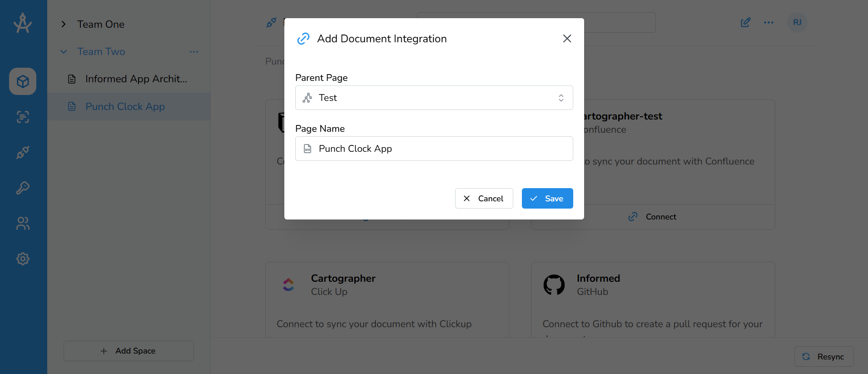868x374 pixels.
Task: Collapse the Team Two space
Action: click(64, 51)
